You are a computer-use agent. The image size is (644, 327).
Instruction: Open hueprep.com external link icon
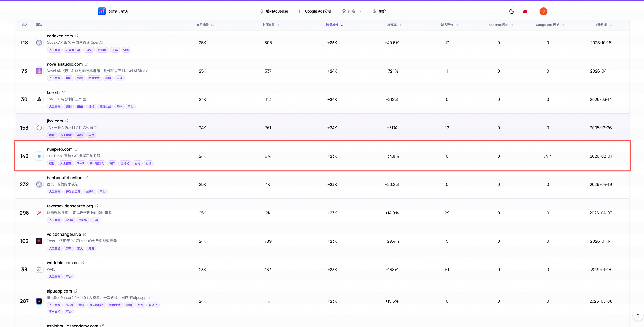[x=76, y=149]
